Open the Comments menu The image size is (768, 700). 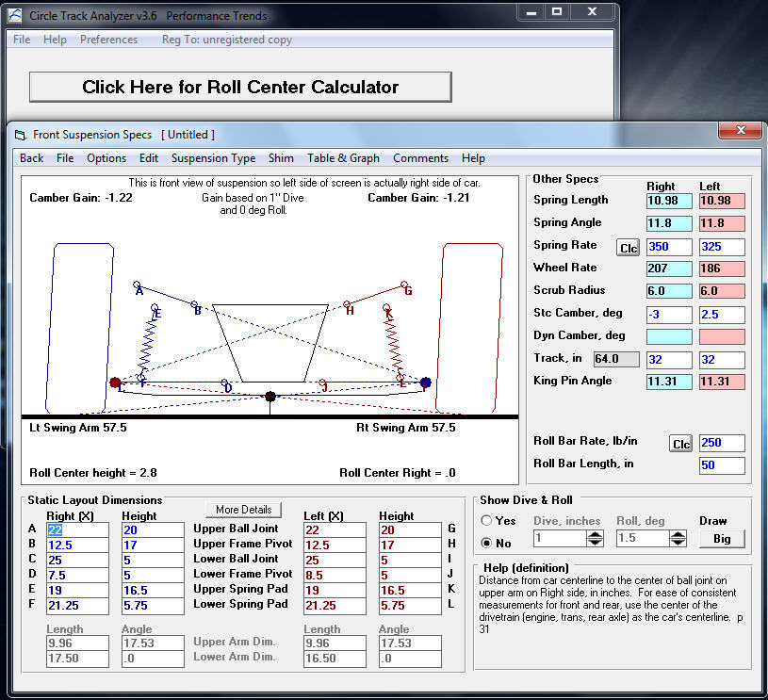[x=420, y=158]
